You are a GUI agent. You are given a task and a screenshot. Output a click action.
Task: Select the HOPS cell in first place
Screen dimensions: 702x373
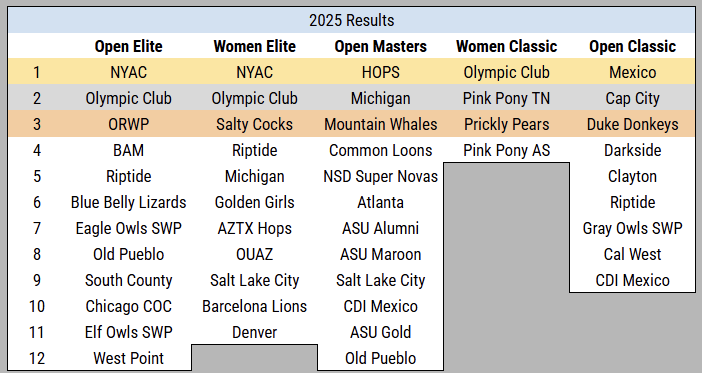click(x=381, y=72)
